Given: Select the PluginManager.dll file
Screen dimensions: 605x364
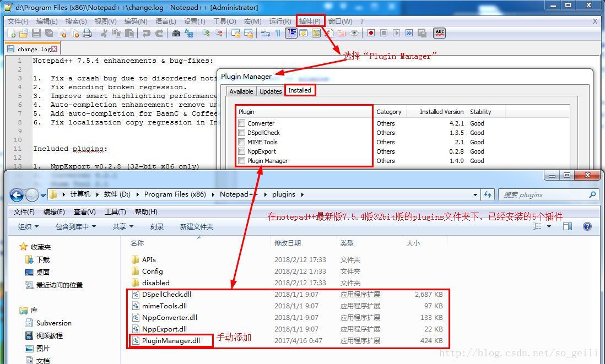Looking at the screenshot, I should tap(171, 340).
